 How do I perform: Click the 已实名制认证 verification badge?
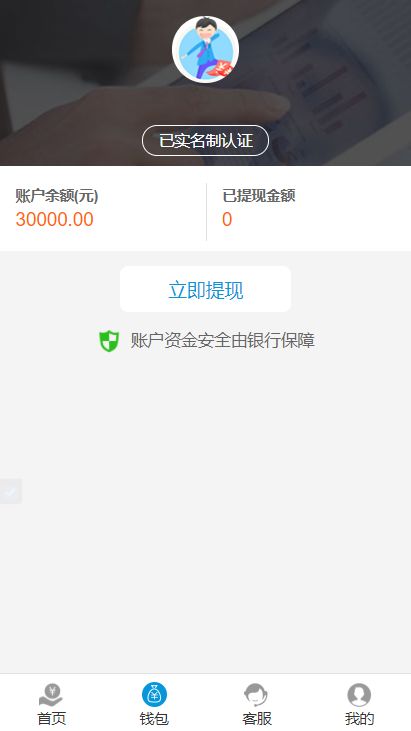[206, 140]
